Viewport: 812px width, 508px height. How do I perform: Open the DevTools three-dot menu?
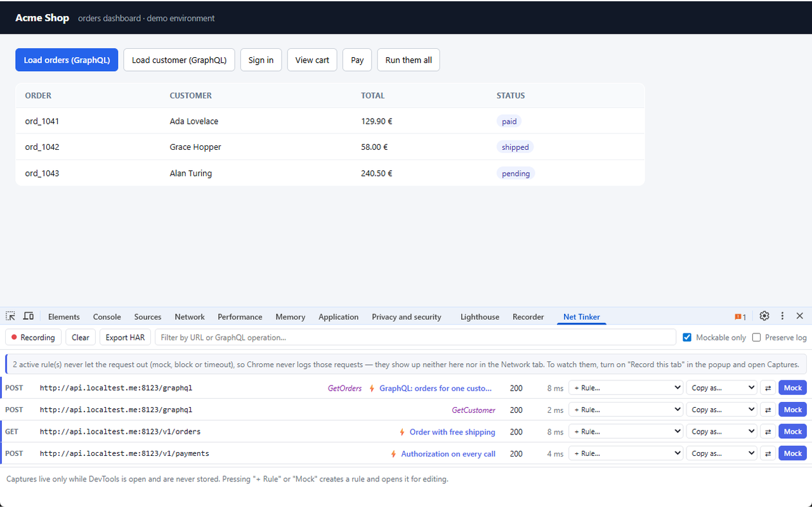coord(782,316)
